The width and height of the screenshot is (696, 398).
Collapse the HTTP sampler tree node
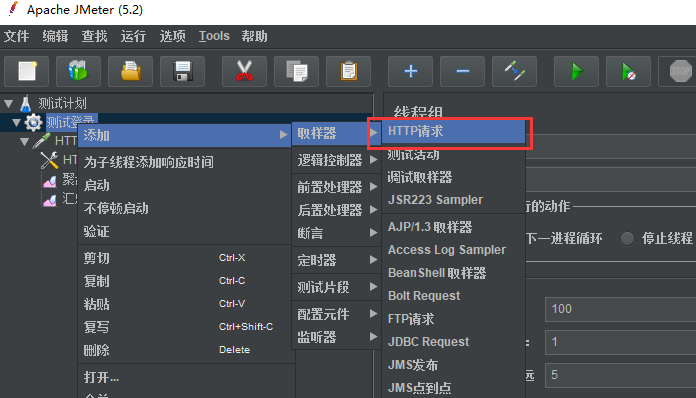[x=24, y=142]
